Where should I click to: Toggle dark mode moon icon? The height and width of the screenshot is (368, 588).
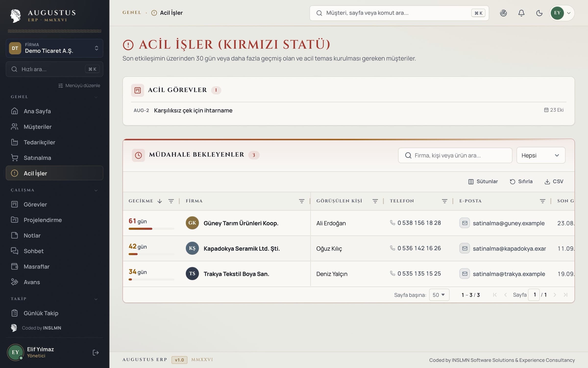pos(539,13)
